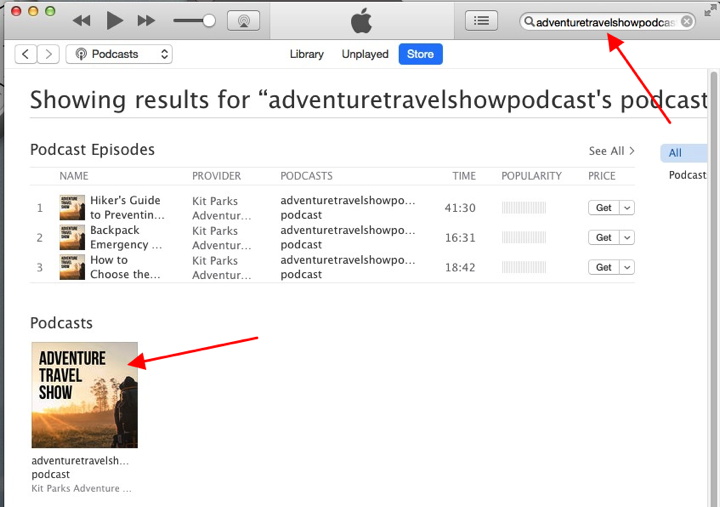Enter full screen with the corner arrows icon
Screen dimensions: 720x507
click(709, 10)
